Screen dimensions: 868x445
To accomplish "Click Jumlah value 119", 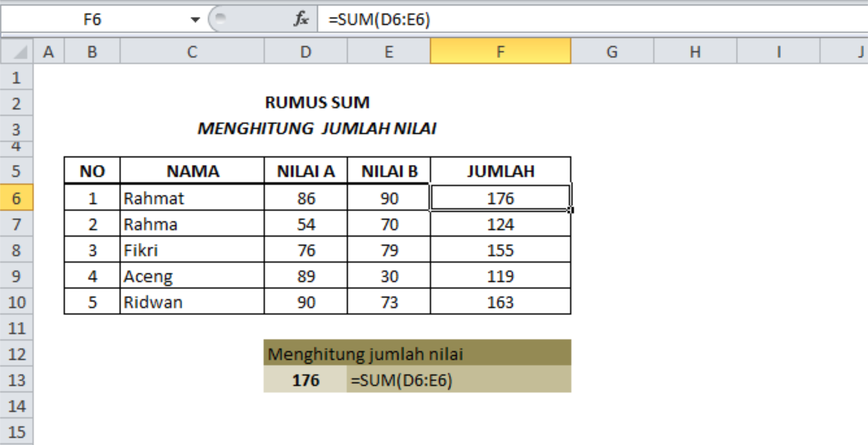I will point(501,276).
